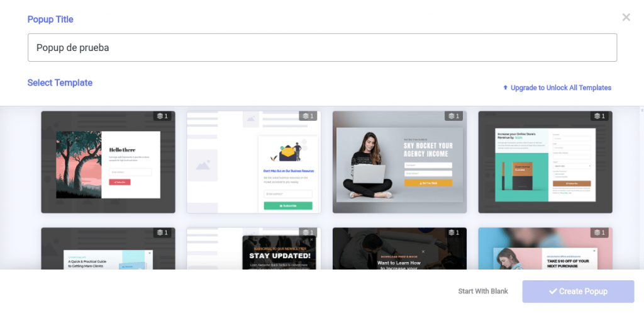The image size is (644, 313).
Task: Choose Start With Blank option
Action: [483, 291]
